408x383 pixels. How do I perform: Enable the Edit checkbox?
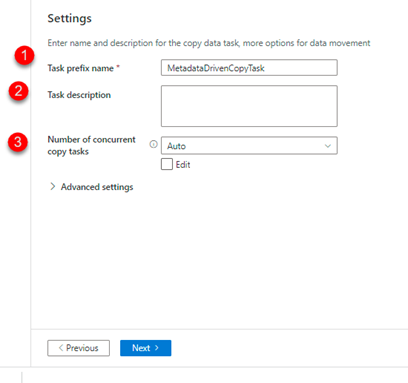(167, 164)
